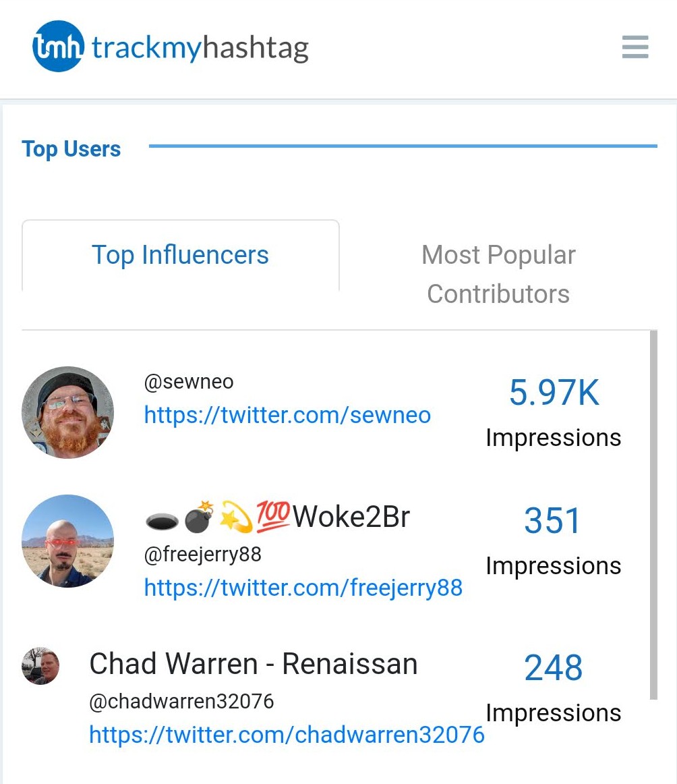677x784 pixels.
Task: Open @sewneo's Twitter profile link
Action: [x=287, y=415]
